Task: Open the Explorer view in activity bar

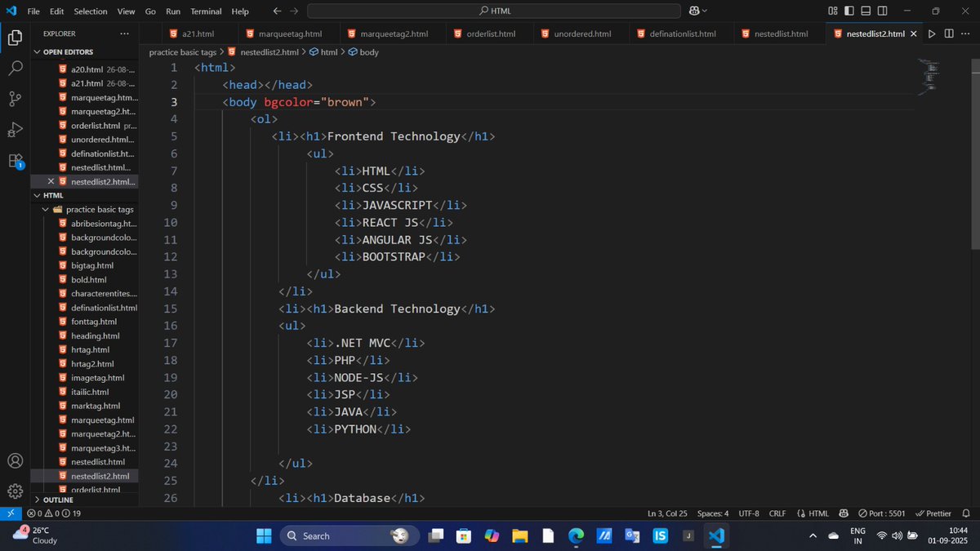Action: tap(15, 38)
